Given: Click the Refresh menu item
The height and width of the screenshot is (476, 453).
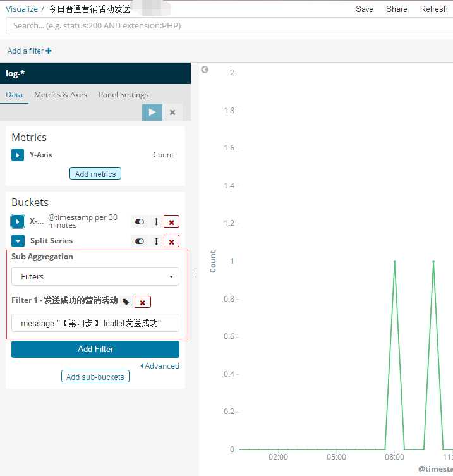Looking at the screenshot, I should (433, 9).
